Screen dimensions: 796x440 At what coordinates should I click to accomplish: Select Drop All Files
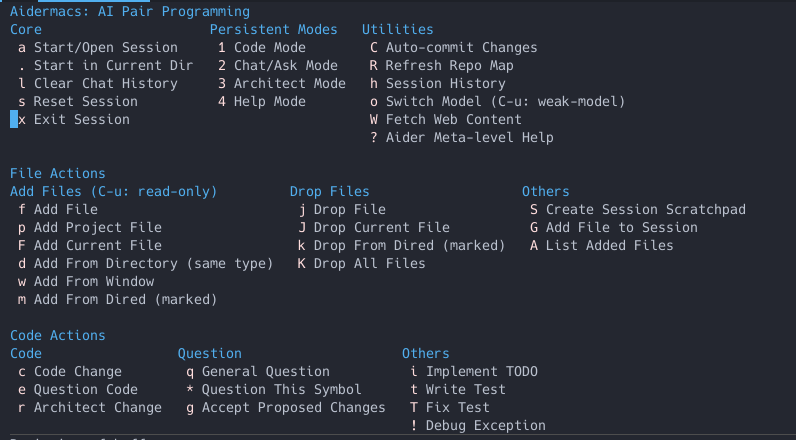(369, 263)
